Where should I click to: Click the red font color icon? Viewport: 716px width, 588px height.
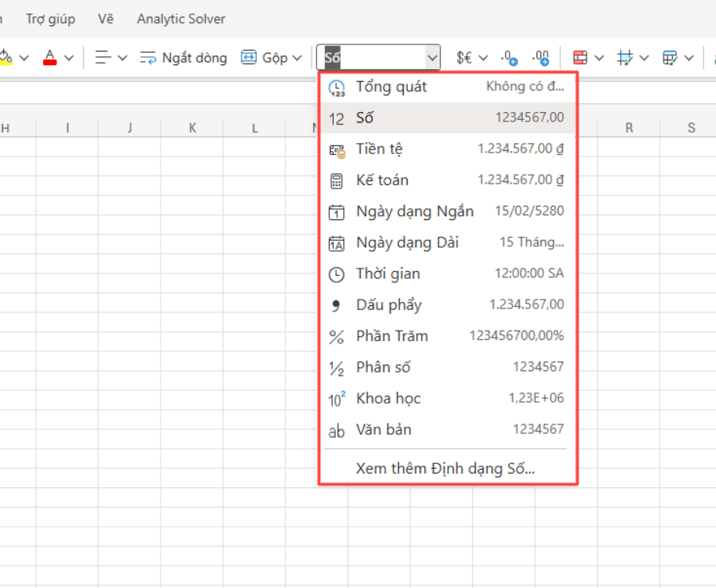click(50, 57)
